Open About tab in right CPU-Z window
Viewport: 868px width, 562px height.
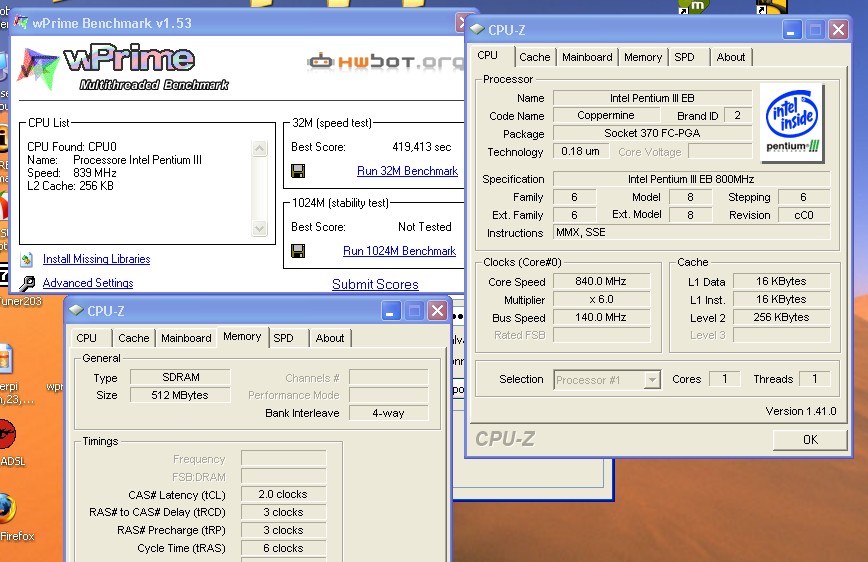[731, 57]
